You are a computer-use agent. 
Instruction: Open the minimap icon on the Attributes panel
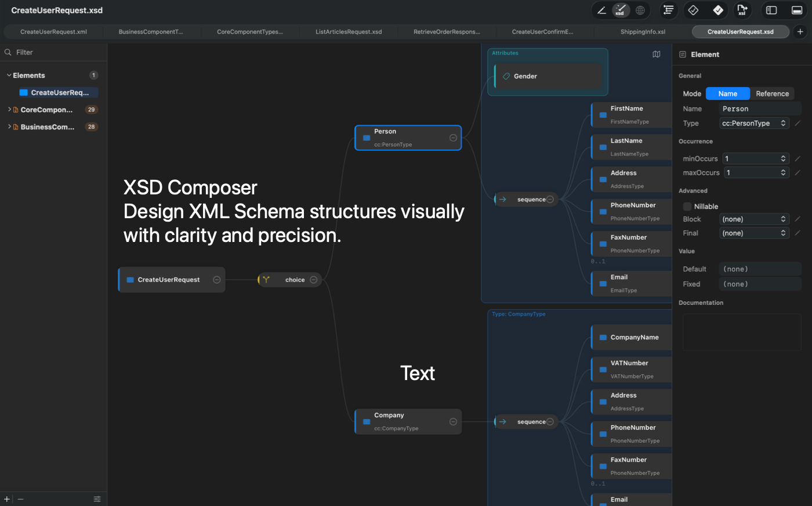(656, 53)
